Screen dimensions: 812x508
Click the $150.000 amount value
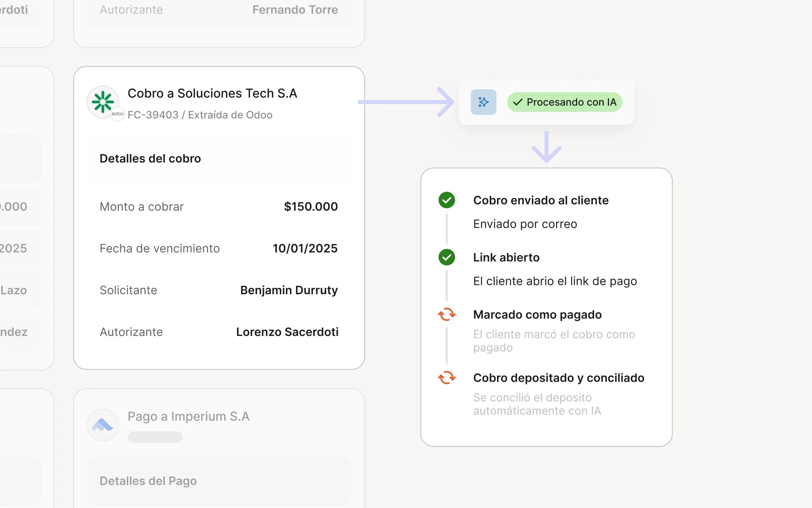pos(311,207)
